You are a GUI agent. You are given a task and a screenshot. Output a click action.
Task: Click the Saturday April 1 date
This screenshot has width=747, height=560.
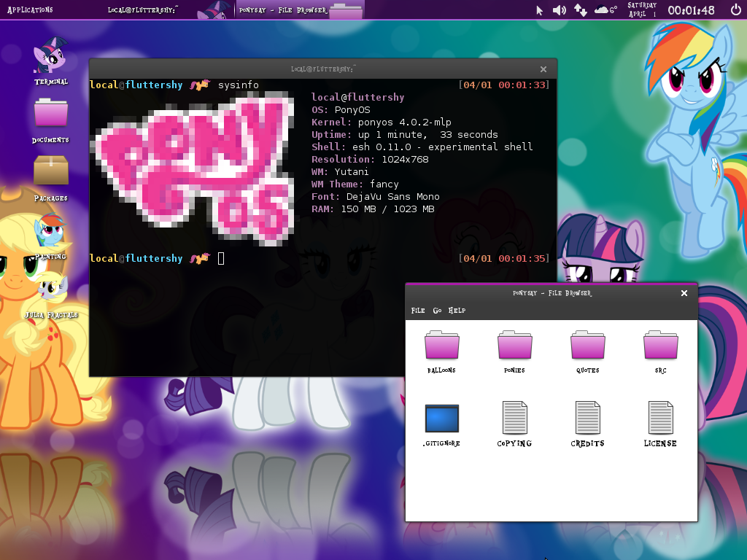pyautogui.click(x=642, y=9)
